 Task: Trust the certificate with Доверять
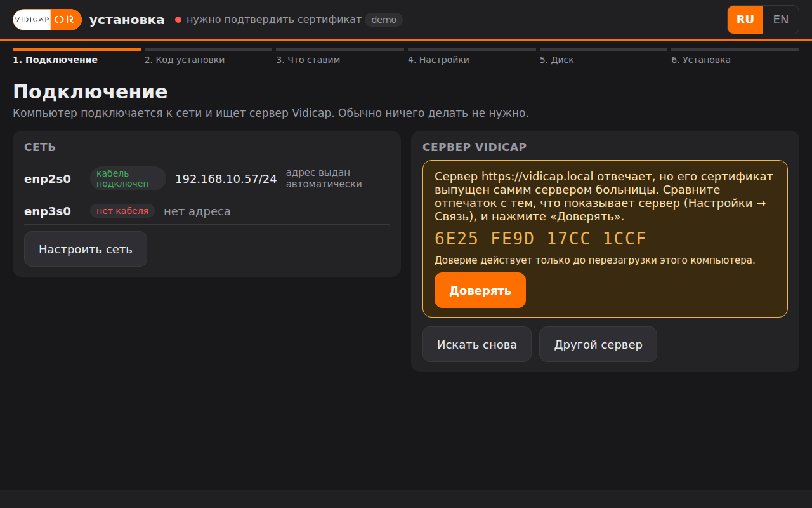(480, 290)
